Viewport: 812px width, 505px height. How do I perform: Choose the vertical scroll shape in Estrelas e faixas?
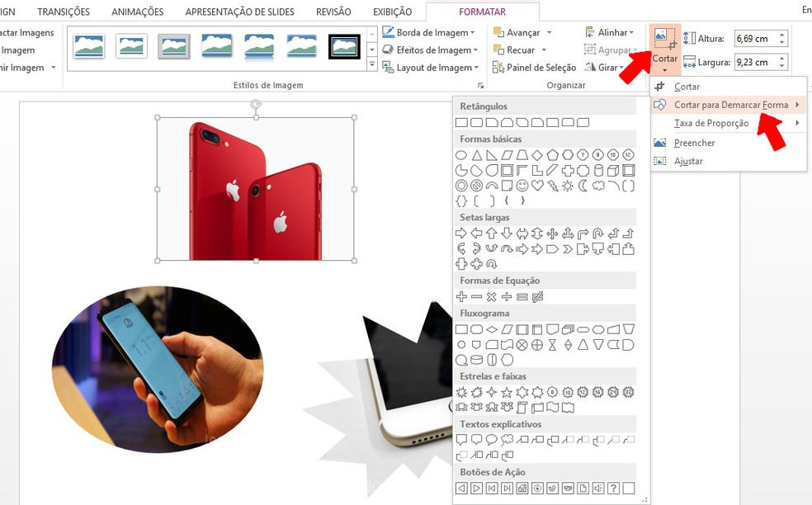522,408
